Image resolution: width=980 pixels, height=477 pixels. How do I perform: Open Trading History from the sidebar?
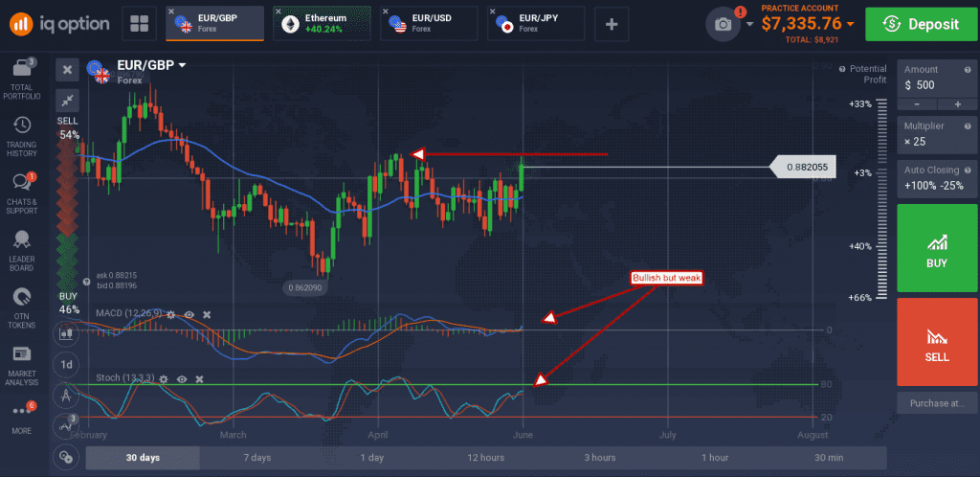pyautogui.click(x=22, y=136)
